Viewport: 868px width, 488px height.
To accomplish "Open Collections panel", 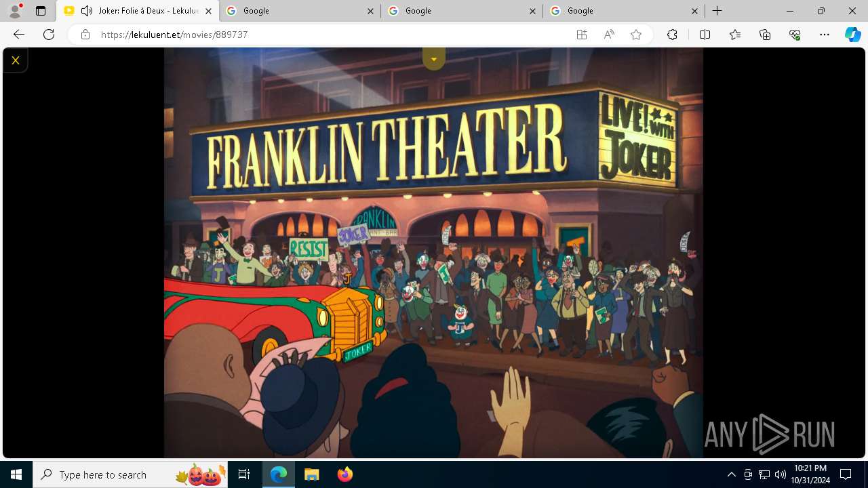I will tap(765, 35).
